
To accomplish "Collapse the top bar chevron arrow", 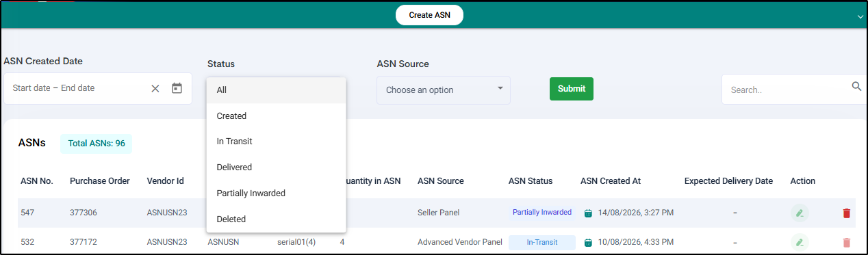I will click(860, 16).
